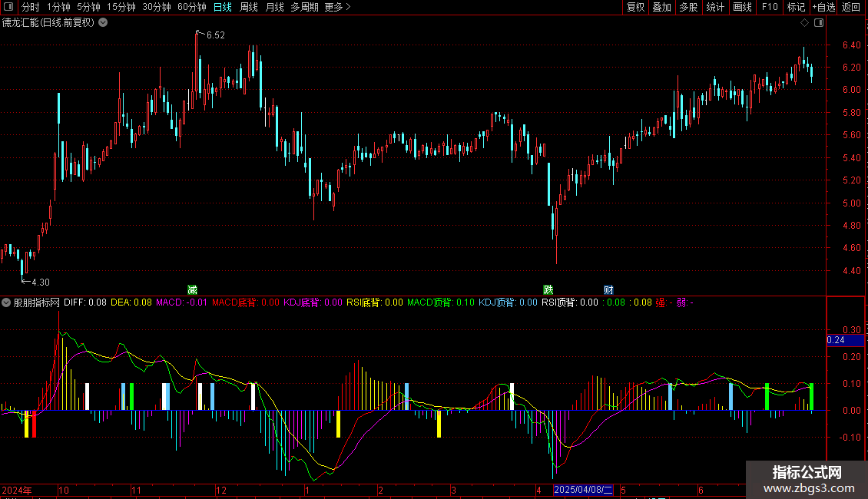Click the DEA: 0.08 indicator value
The width and height of the screenshot is (868, 499).
point(131,302)
